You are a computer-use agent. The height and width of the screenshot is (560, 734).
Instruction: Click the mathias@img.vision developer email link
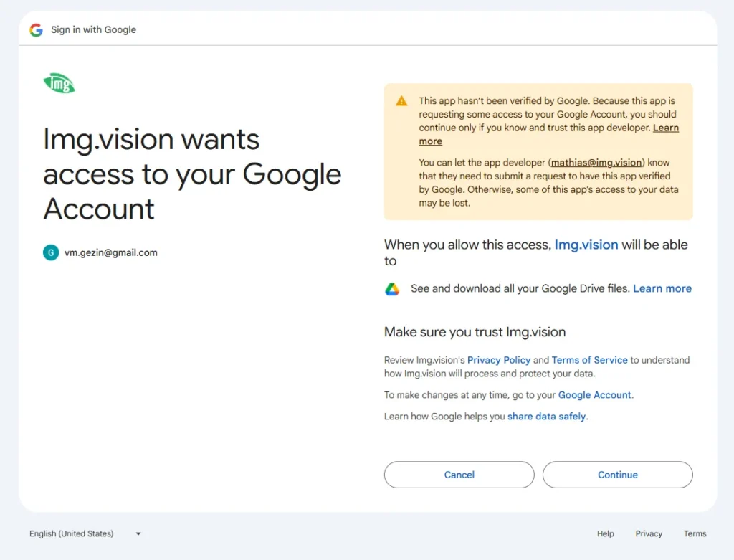596,163
